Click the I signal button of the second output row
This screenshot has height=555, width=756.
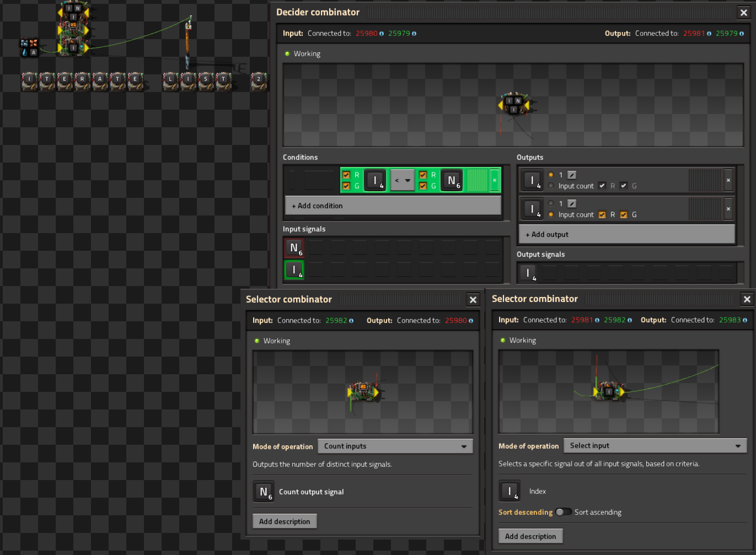[532, 209]
